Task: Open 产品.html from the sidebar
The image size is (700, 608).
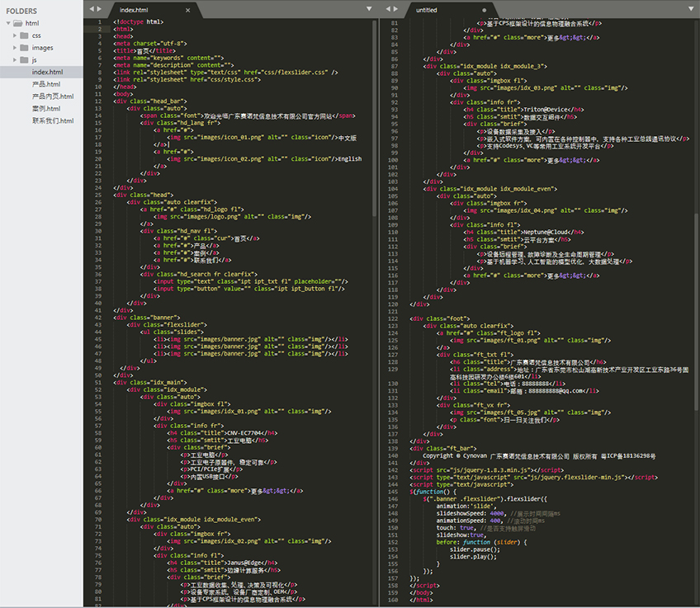Action: 46,84
